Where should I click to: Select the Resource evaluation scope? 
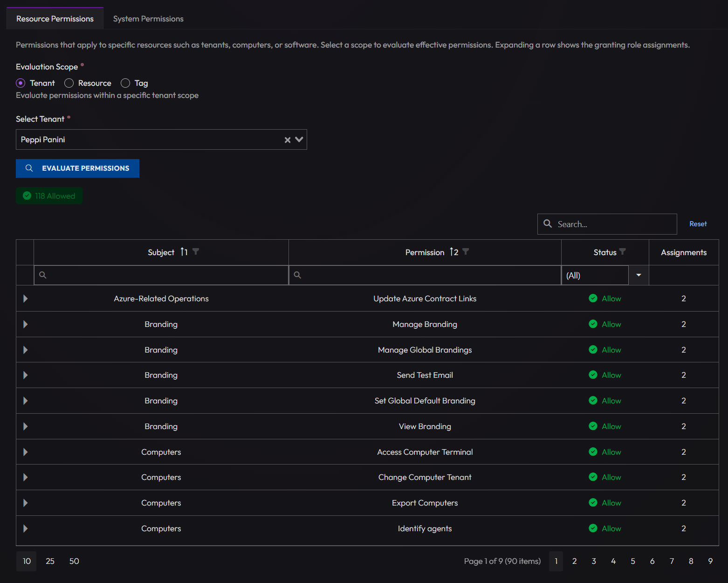[x=69, y=83]
